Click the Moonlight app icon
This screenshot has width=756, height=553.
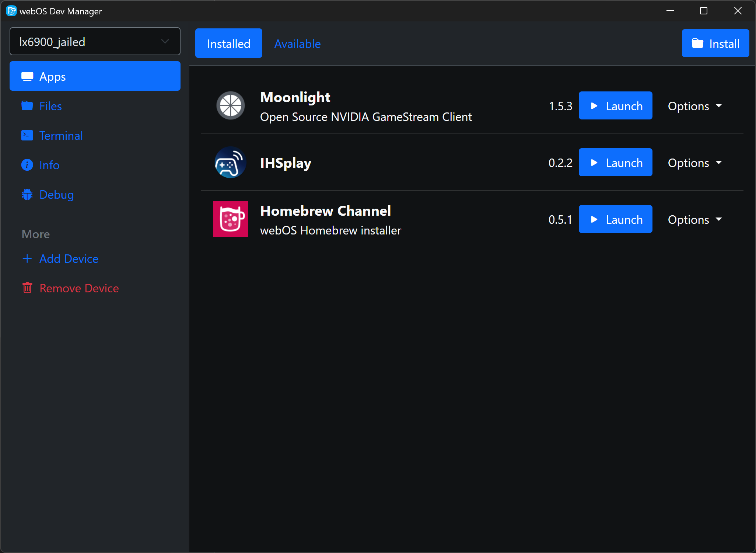(x=232, y=106)
